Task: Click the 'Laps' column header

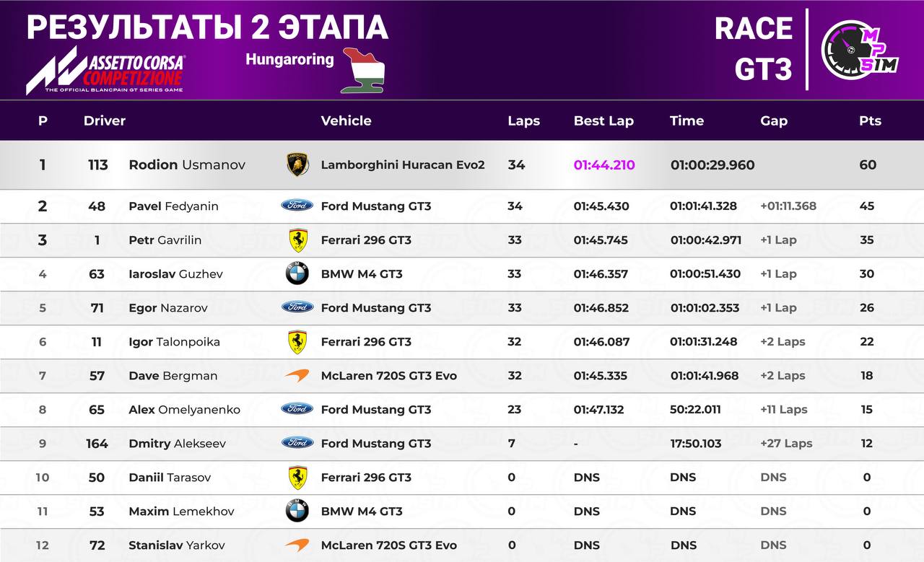Action: pos(524,121)
